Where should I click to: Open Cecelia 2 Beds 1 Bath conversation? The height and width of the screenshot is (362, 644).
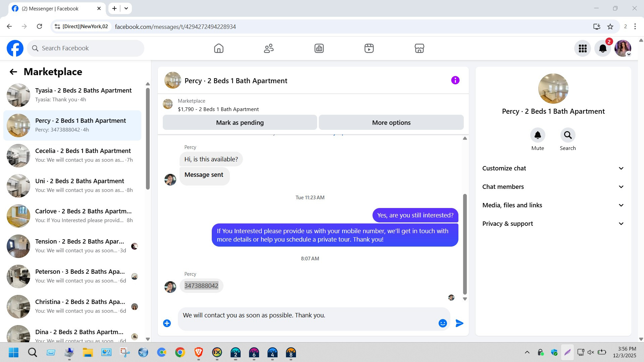point(72,156)
